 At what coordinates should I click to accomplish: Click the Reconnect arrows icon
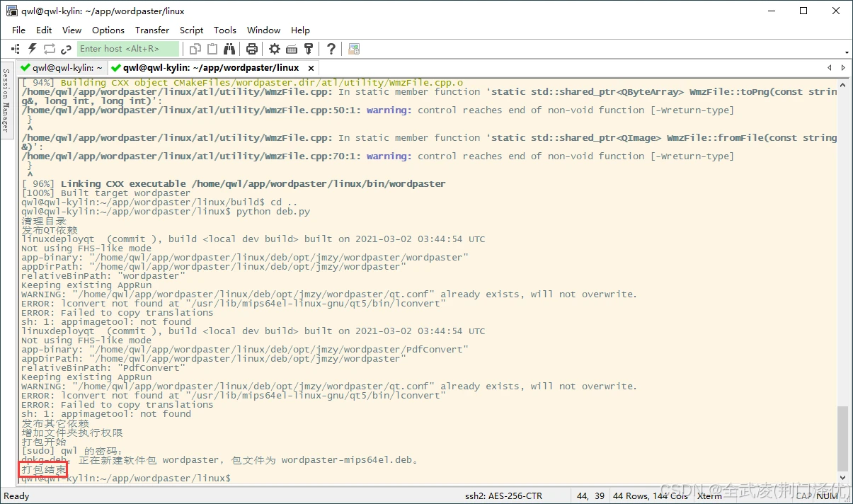50,49
